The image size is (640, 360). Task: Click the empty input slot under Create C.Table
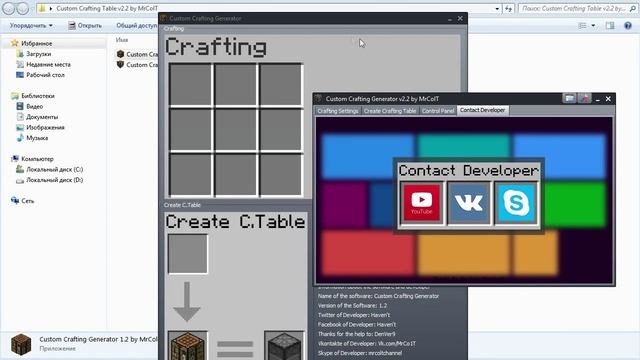[188, 253]
